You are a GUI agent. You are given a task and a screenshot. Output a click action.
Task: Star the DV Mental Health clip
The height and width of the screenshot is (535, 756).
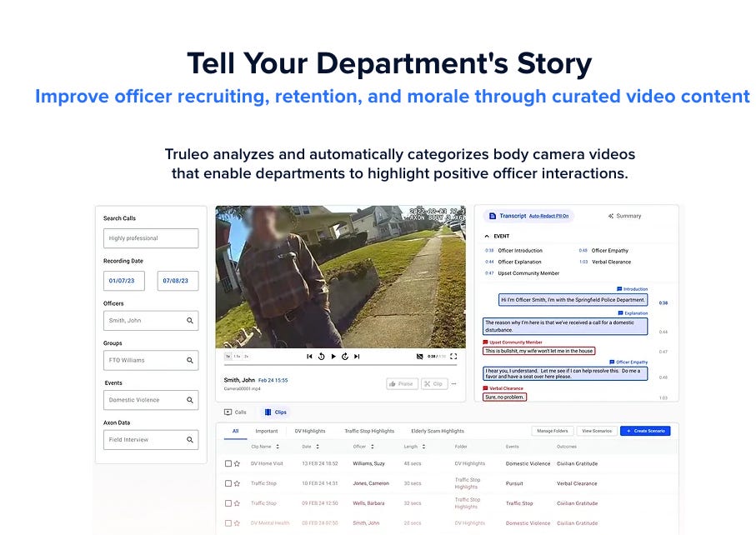tap(237, 523)
